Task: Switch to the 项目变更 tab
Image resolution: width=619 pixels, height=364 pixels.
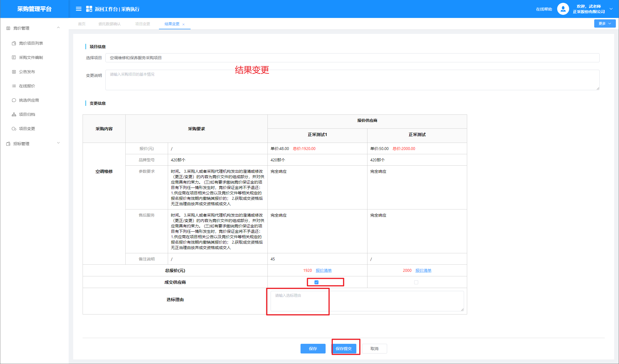Action: (x=142, y=24)
